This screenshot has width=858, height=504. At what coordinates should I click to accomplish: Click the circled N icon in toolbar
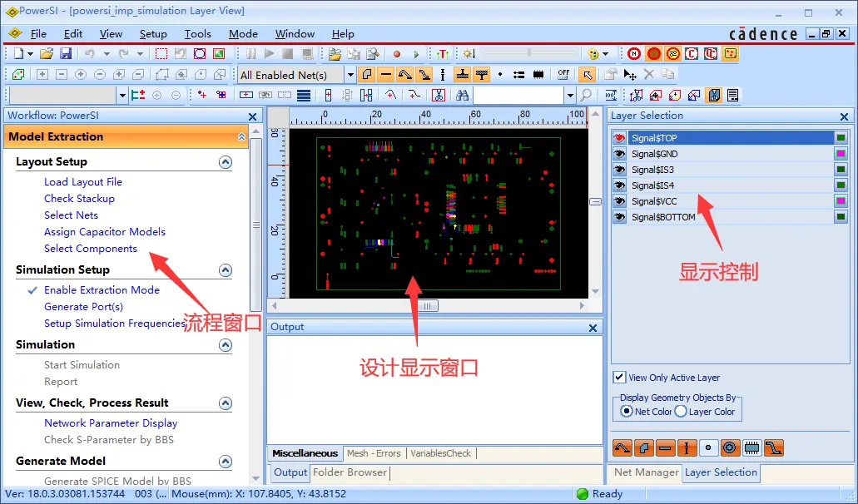tap(634, 53)
